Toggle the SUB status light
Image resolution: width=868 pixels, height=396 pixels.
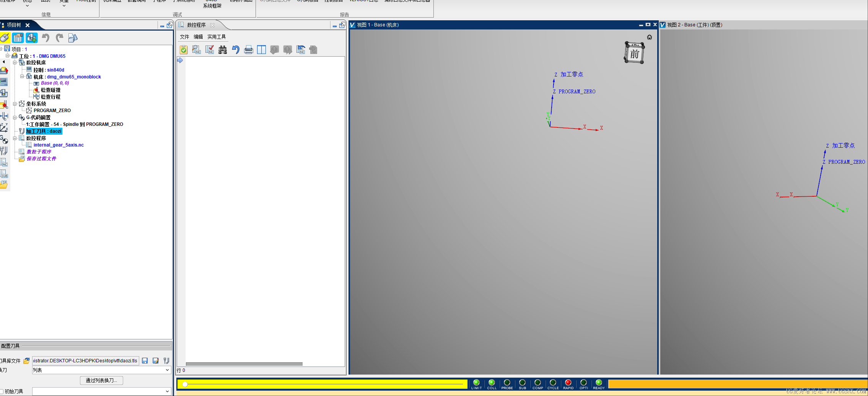tap(523, 383)
